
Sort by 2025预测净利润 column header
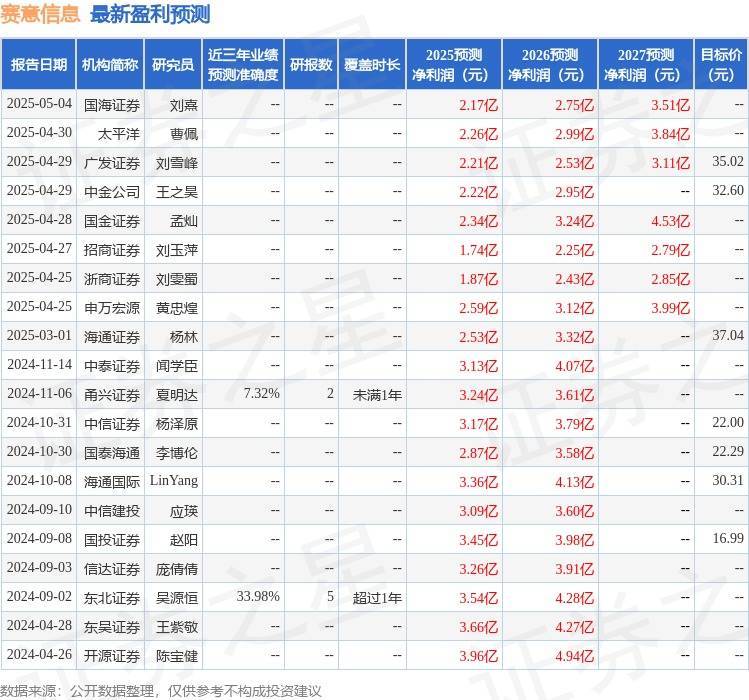454,65
